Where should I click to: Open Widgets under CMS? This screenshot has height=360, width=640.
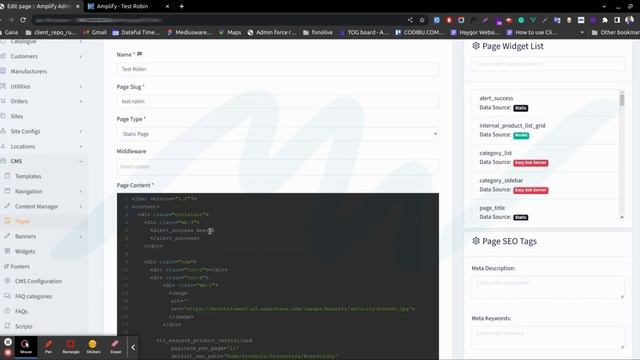pos(25,251)
